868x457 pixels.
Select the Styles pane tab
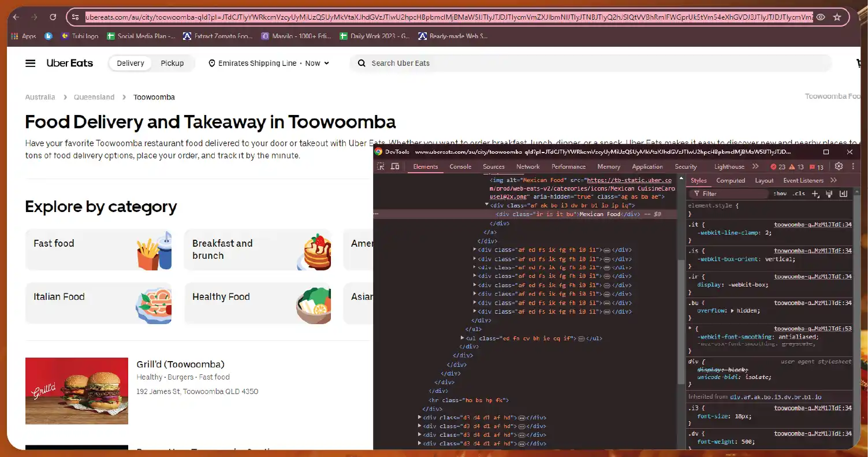698,180
